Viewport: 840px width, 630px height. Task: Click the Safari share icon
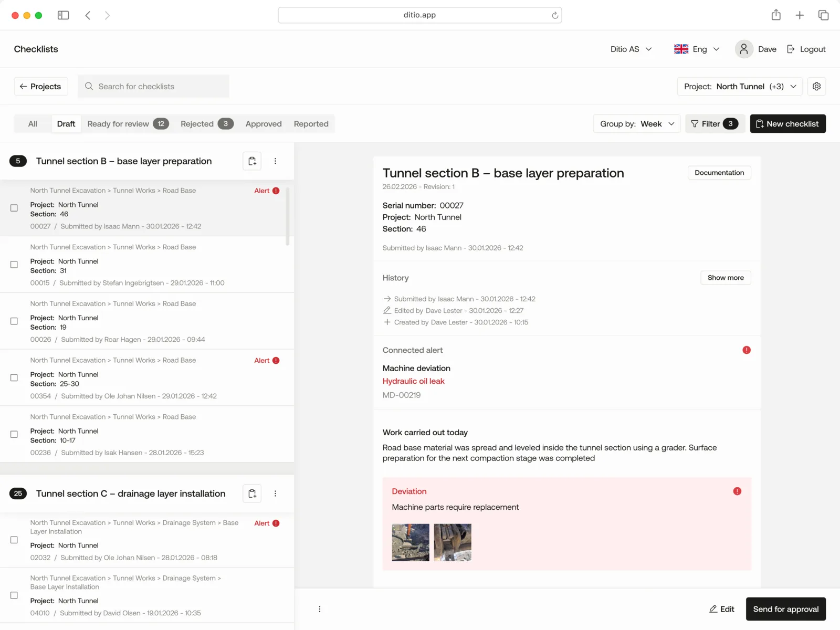pos(775,15)
